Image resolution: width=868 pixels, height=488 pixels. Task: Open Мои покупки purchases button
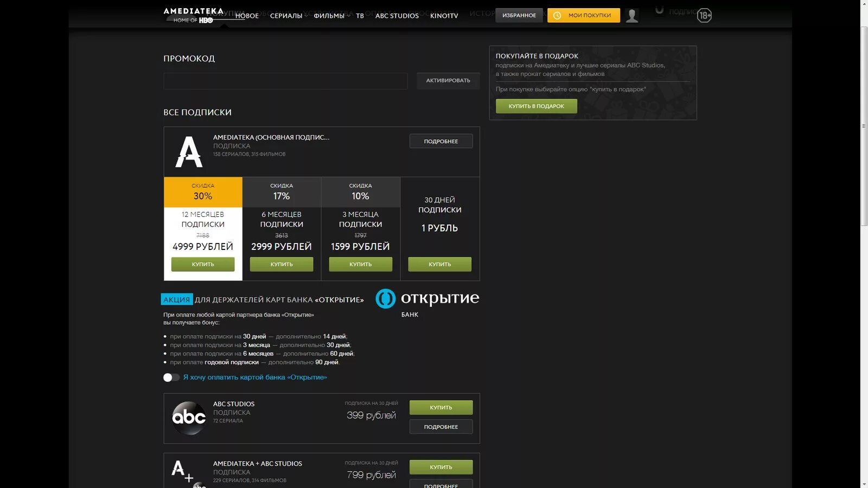click(x=584, y=15)
